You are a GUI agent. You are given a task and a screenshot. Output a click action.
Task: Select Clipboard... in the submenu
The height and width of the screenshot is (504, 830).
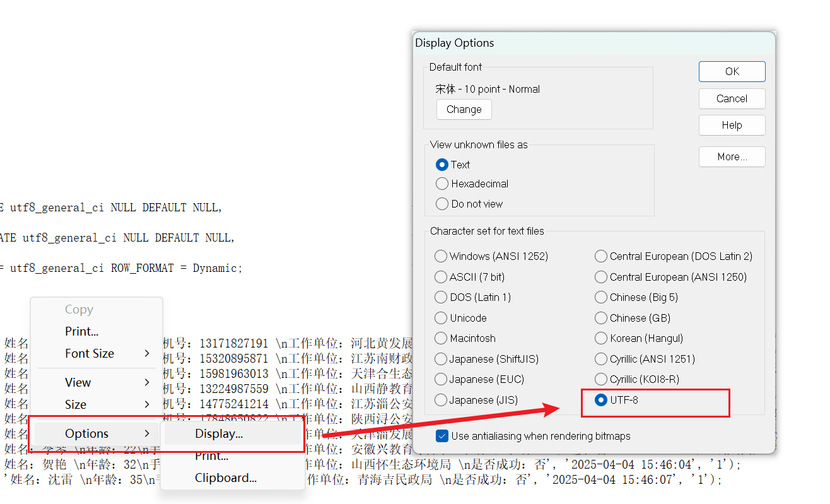click(x=225, y=478)
